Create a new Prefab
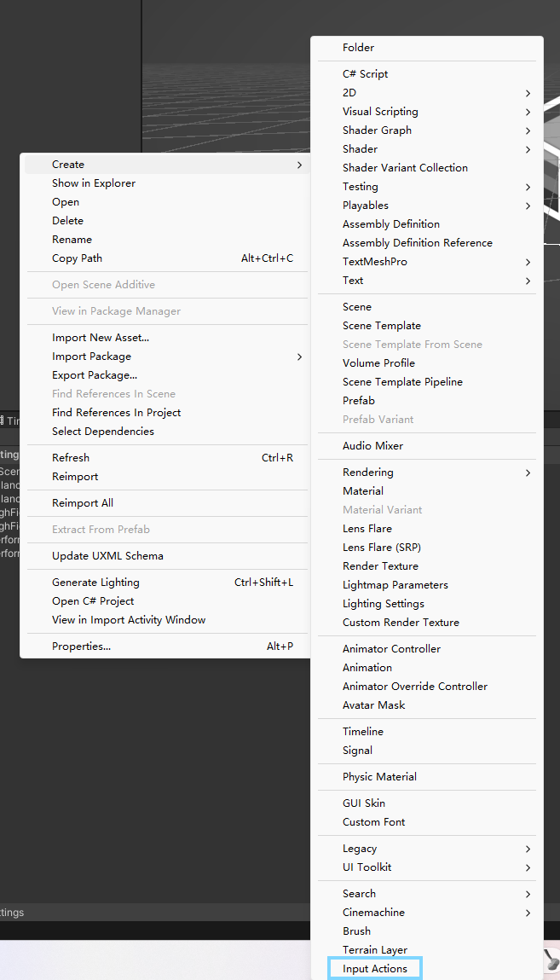 click(358, 401)
